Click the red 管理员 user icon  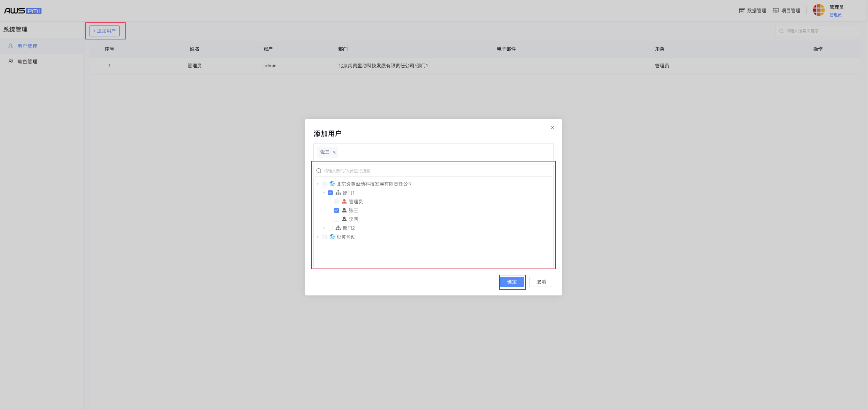(x=344, y=201)
